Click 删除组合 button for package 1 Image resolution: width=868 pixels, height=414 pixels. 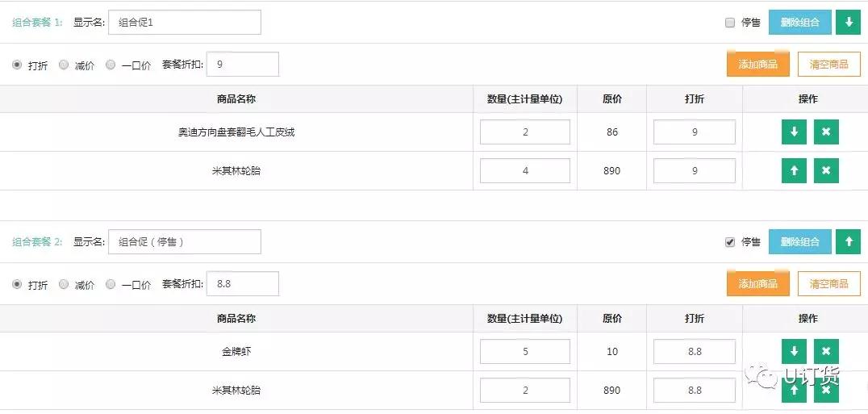pyautogui.click(x=800, y=22)
